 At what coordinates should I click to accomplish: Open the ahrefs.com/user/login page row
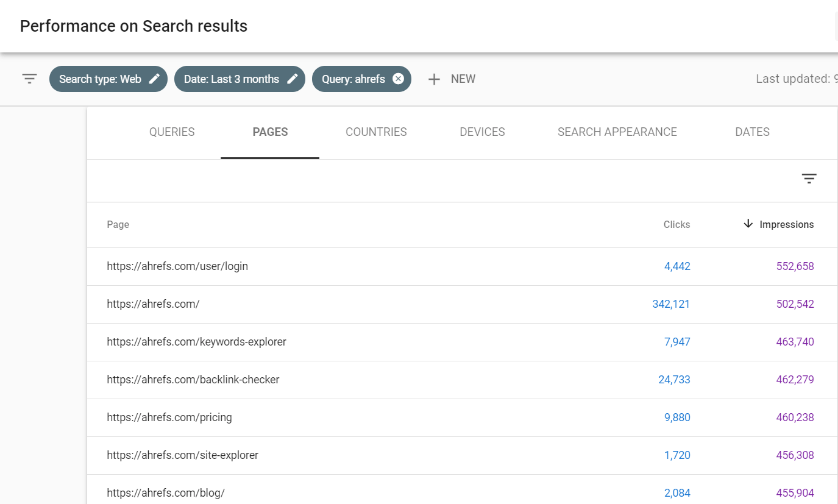coord(177,266)
